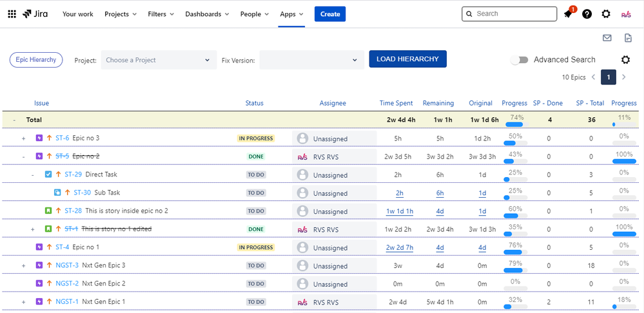
Task: Expand the ST-6 Epic no 3 row
Action: (x=24, y=138)
